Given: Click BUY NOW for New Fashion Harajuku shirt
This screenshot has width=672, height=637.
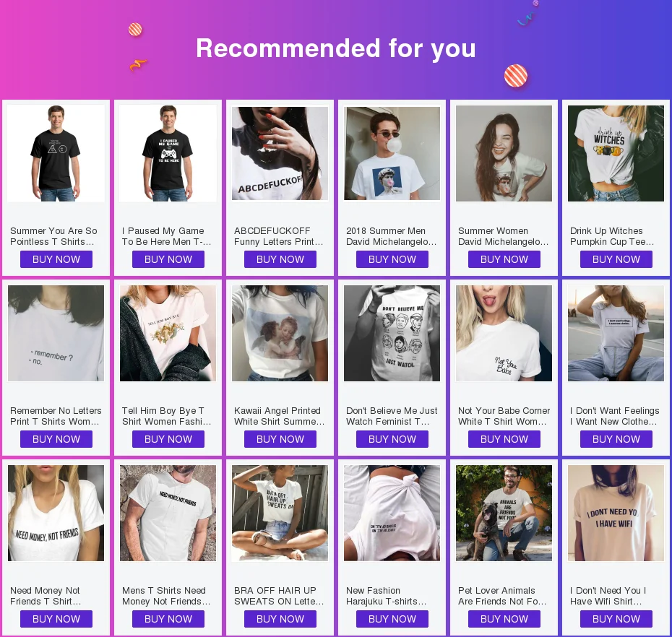Looking at the screenshot, I should coord(392,619).
